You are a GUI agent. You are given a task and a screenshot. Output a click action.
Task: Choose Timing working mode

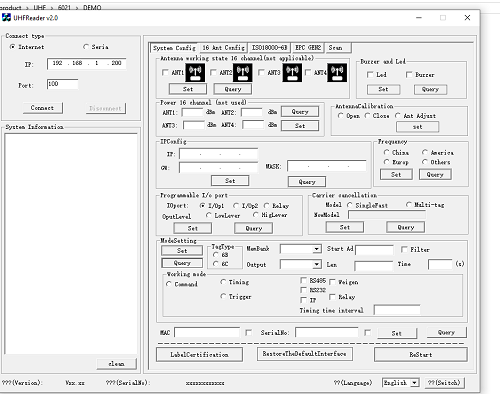pos(223,282)
